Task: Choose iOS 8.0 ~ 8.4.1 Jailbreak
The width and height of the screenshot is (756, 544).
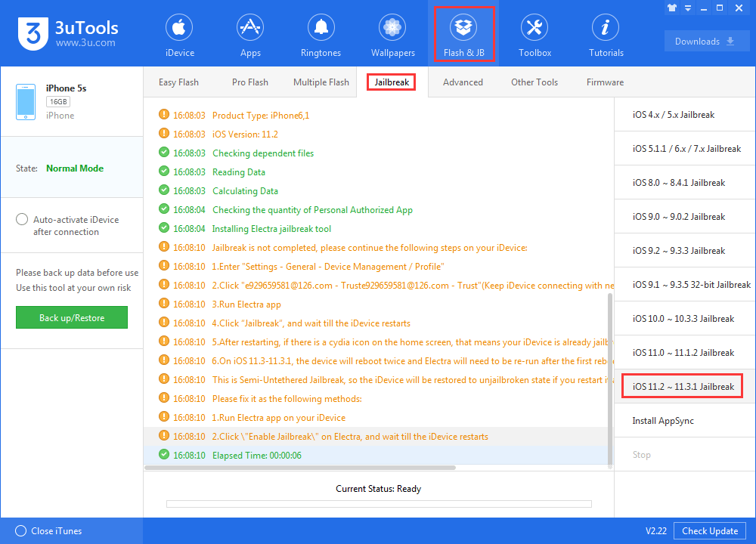Action: (685, 183)
